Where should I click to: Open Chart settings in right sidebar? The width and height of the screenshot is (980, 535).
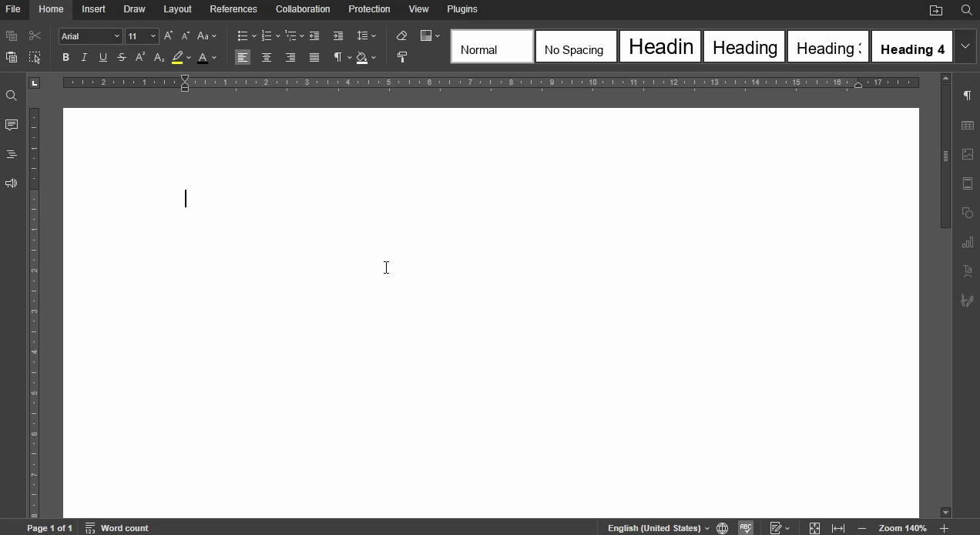[968, 242]
